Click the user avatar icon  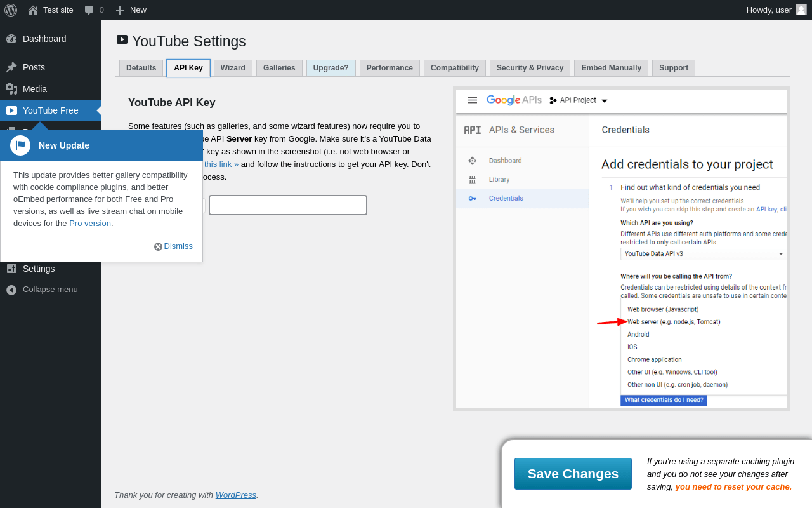point(801,10)
